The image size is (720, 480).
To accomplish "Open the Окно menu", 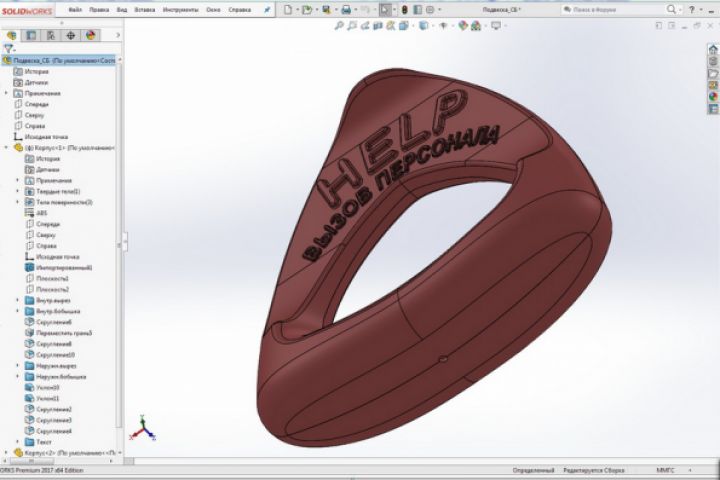I will [x=213, y=9].
